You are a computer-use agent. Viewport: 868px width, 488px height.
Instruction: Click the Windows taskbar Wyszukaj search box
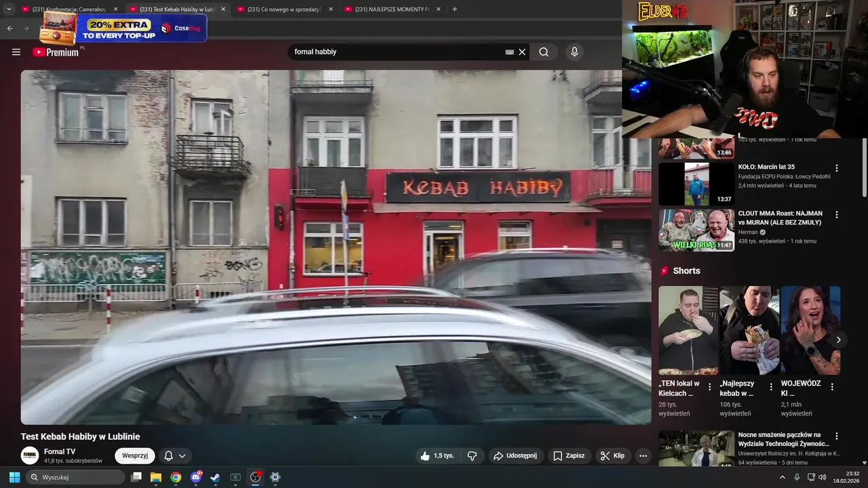click(75, 477)
